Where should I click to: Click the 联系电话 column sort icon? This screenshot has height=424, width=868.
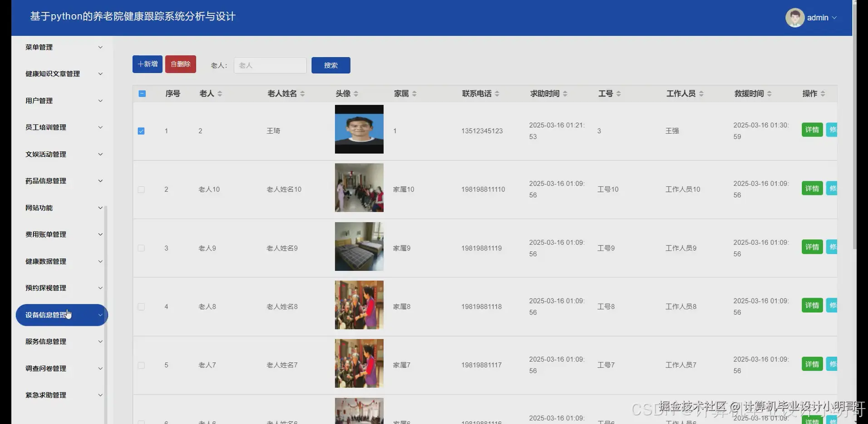497,94
